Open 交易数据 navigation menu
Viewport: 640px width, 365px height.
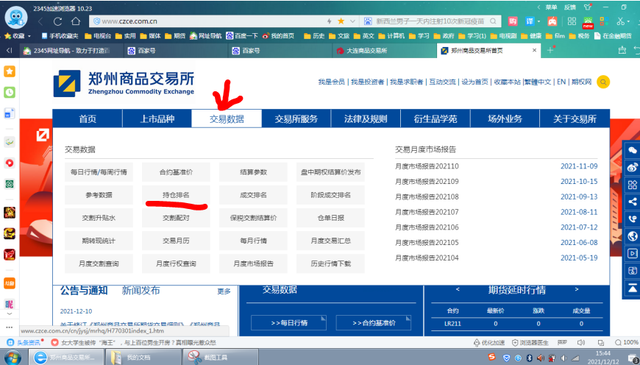[227, 119]
